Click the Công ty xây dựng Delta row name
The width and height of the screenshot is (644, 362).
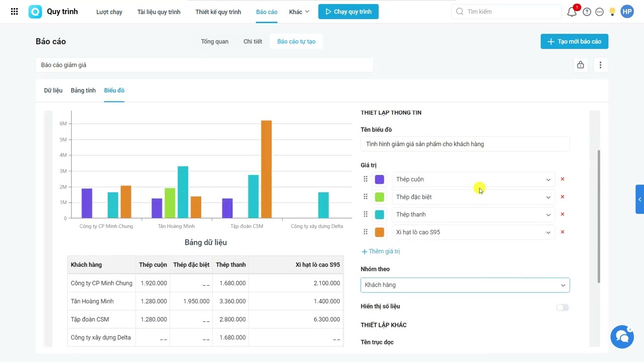point(101,337)
